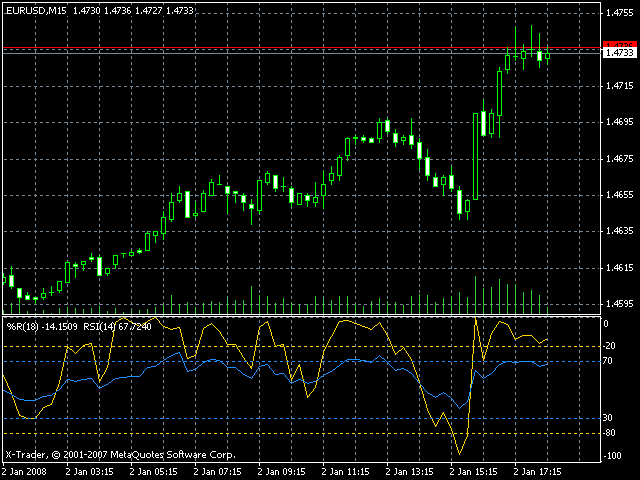Click the white 1.4733 current price tag
The image size is (640, 480).
click(620, 53)
